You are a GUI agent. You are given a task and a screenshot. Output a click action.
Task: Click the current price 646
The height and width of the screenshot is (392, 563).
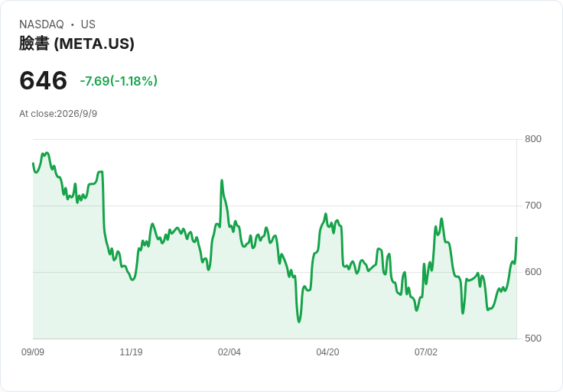43,80
